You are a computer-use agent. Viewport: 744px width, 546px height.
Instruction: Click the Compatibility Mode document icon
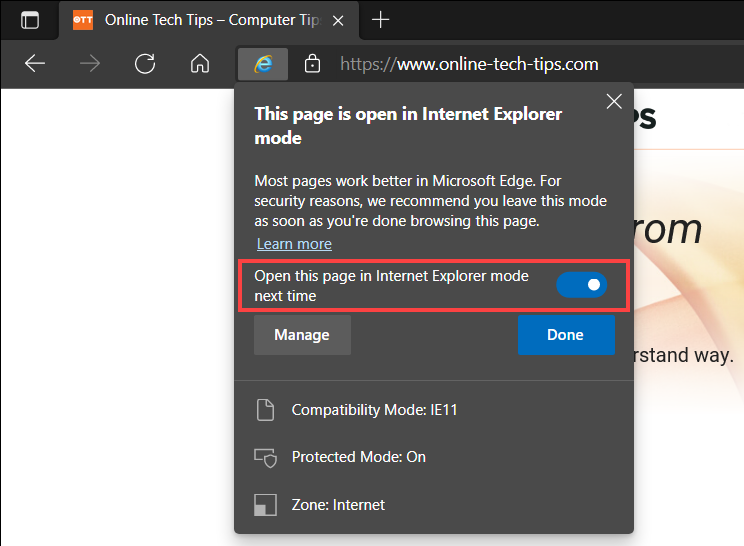point(265,410)
